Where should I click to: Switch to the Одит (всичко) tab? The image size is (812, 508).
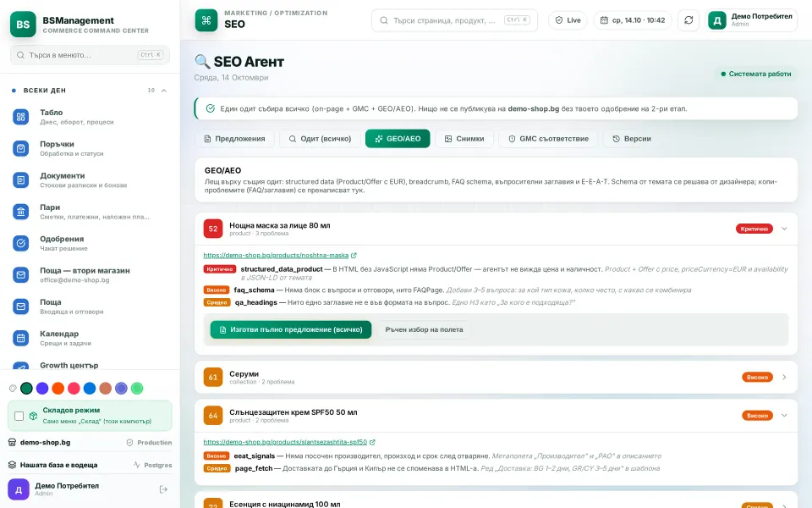pyautogui.click(x=320, y=139)
